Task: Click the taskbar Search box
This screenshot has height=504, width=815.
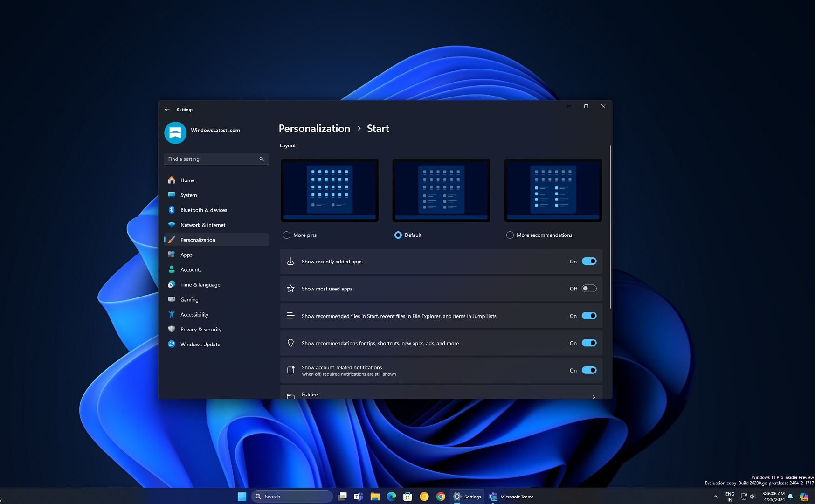Action: coord(292,497)
